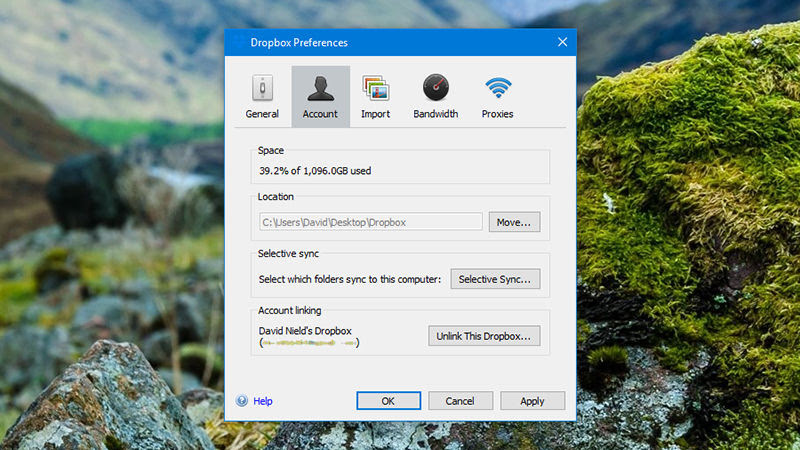
Task: Click the Move... button
Action: [514, 222]
